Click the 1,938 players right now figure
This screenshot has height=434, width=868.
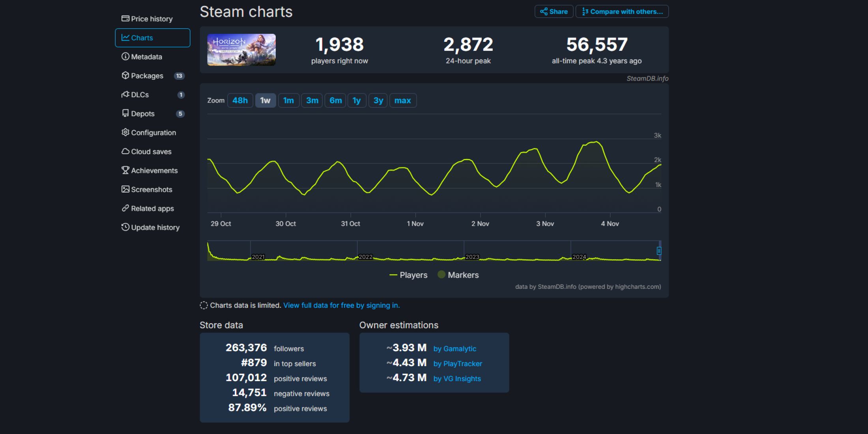[339, 44]
